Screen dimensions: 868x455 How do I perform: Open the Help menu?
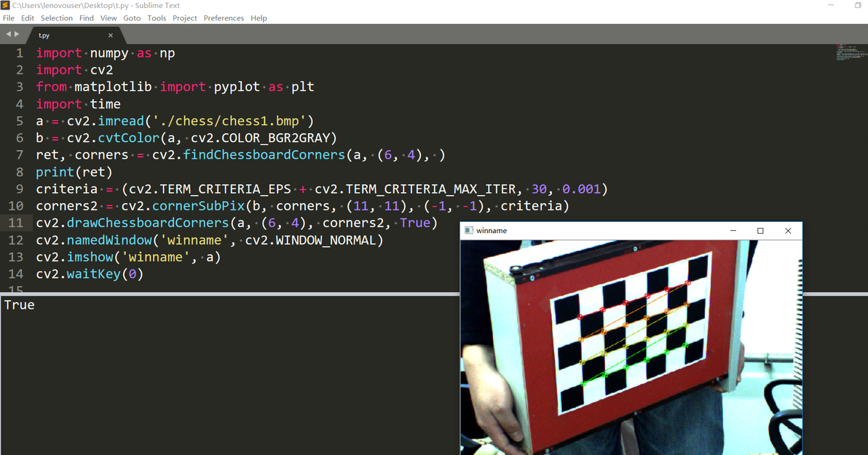coord(259,18)
